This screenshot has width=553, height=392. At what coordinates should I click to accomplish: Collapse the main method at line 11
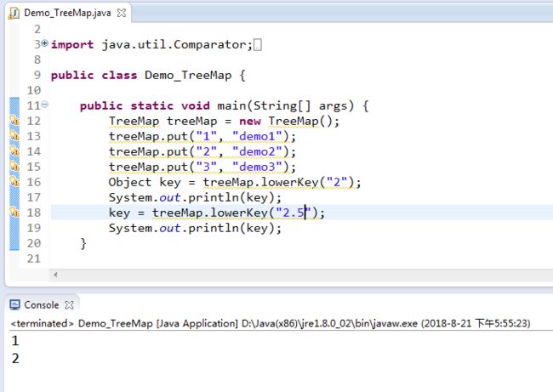[x=45, y=105]
